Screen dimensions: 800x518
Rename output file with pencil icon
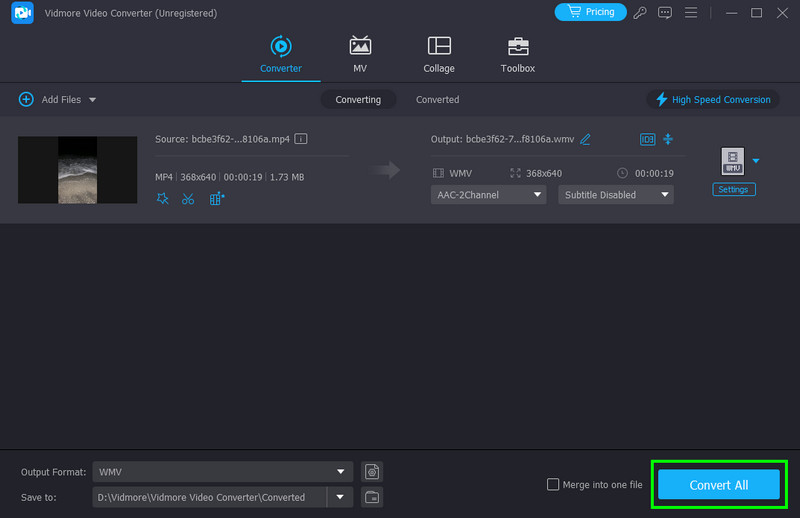585,139
